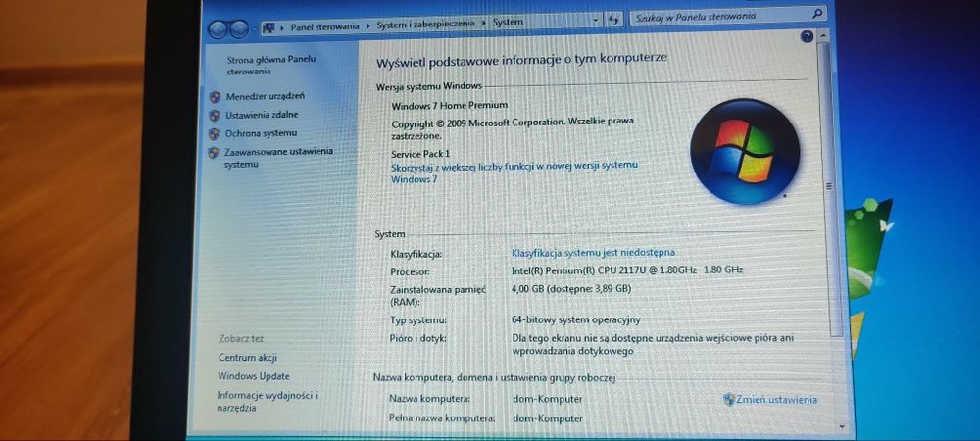
Task: Click the vertical scrollbar thumb
Action: (x=829, y=187)
